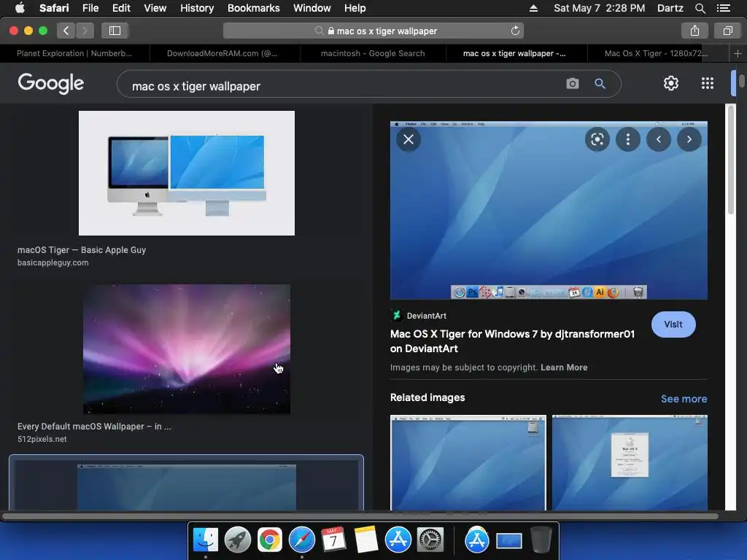The image size is (747, 560).
Task: Open the Help menu
Action: [355, 8]
